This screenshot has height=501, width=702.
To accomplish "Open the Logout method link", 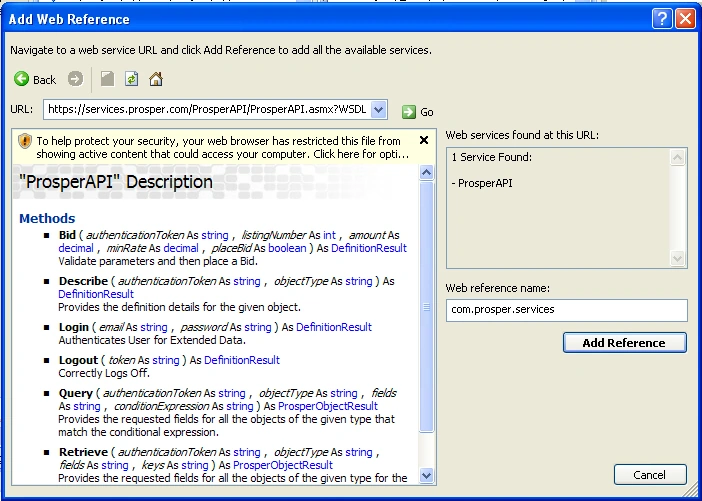I will pos(78,360).
